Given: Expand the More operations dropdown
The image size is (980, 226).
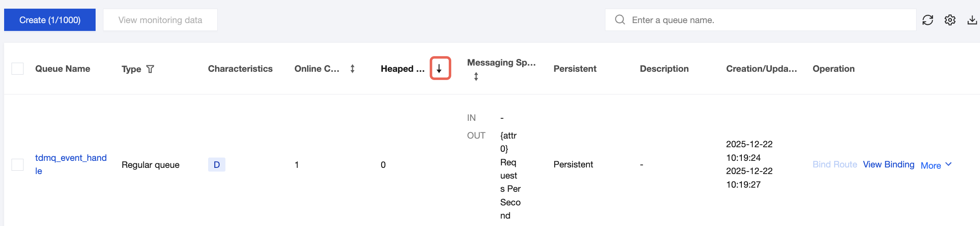Looking at the screenshot, I should click(936, 165).
